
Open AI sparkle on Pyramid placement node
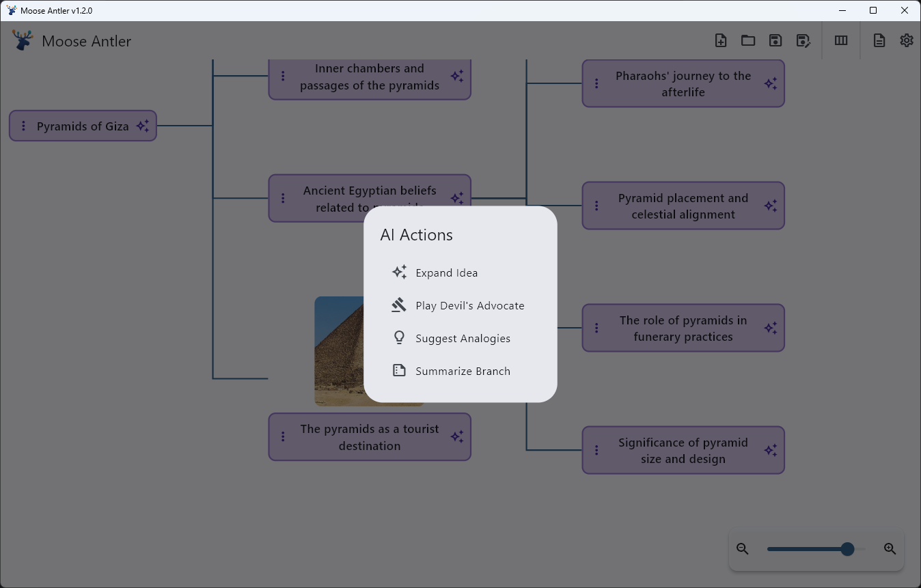click(x=771, y=206)
